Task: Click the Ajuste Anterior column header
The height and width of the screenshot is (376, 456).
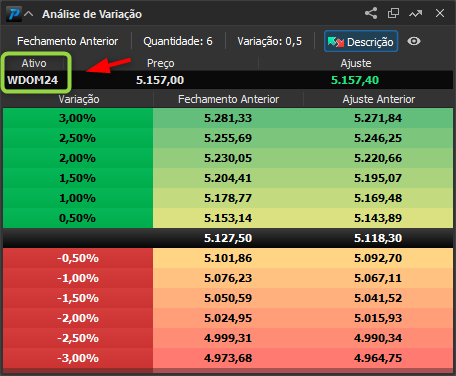Action: coord(379,99)
